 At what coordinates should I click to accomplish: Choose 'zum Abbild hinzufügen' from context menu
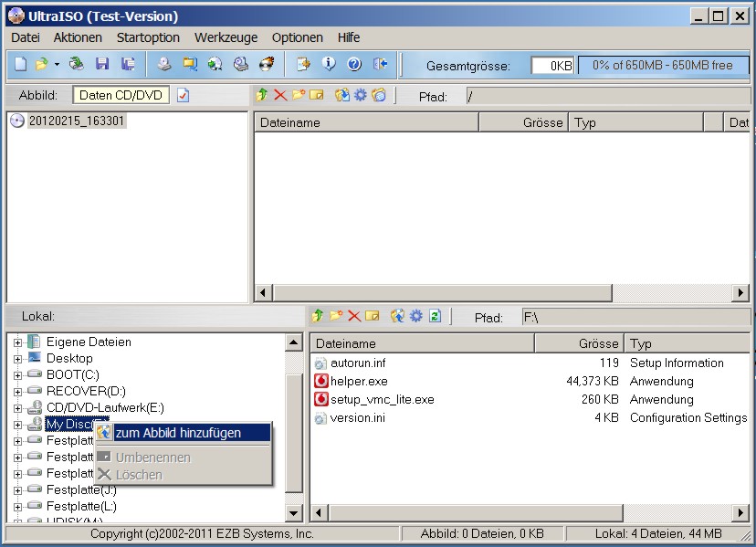pos(178,433)
